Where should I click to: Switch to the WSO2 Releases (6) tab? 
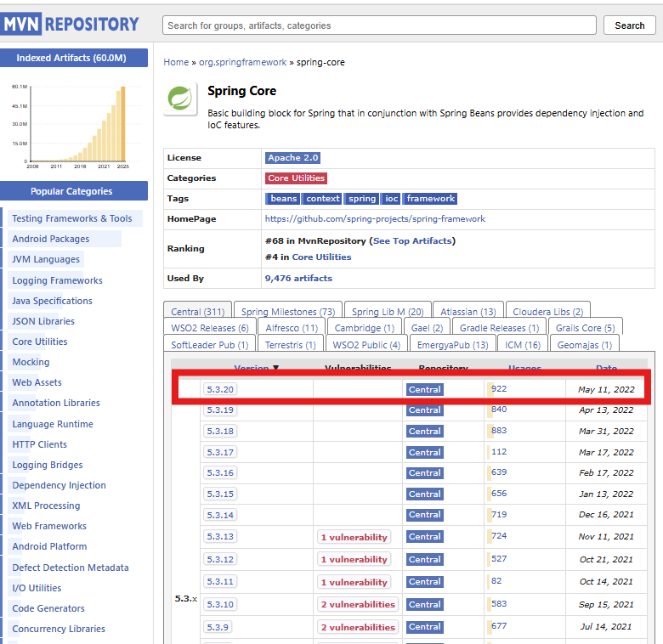point(210,328)
